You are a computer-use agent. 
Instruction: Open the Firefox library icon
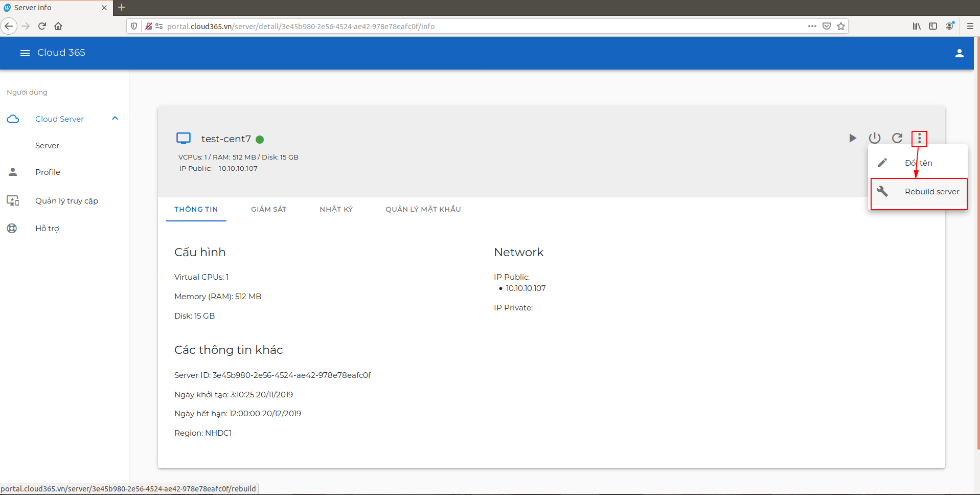(x=917, y=26)
